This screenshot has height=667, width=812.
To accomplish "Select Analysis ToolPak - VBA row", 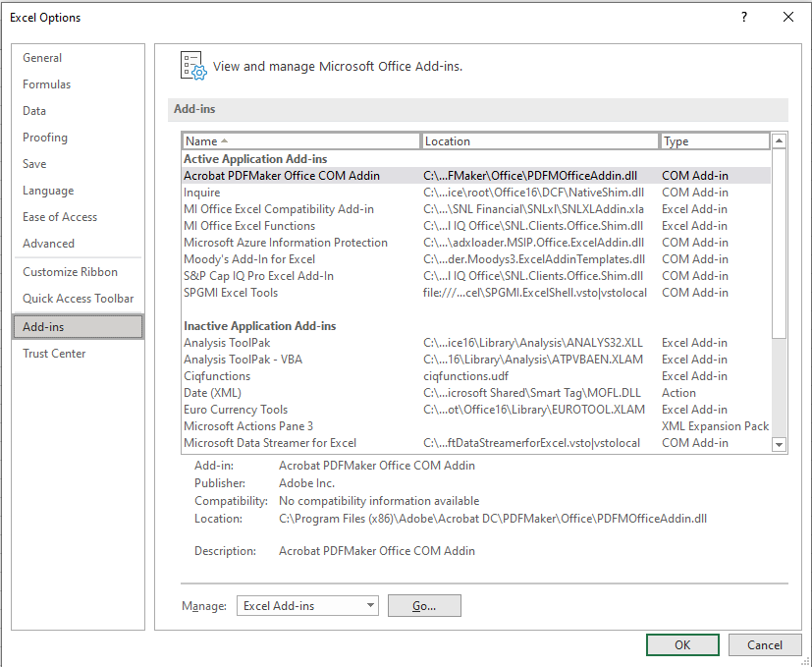I will click(x=476, y=360).
